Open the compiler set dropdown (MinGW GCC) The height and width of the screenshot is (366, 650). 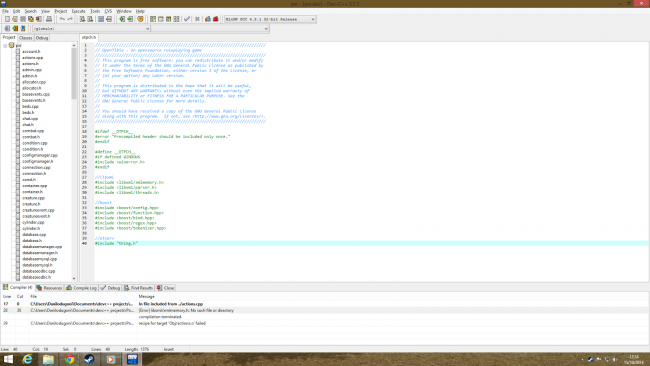[x=270, y=19]
